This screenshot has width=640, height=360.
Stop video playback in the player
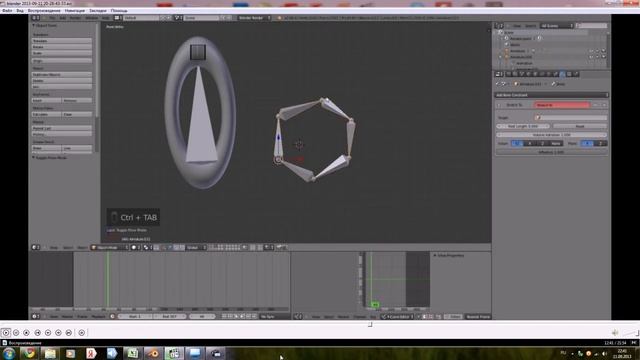click(x=27, y=333)
